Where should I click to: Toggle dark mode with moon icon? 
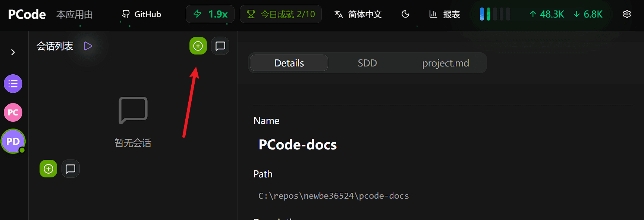coord(405,14)
